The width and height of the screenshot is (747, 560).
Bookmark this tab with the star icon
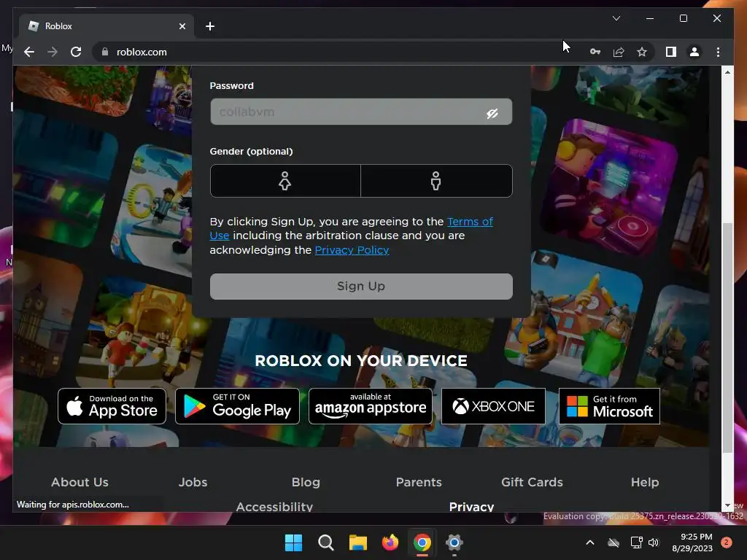pyautogui.click(x=642, y=52)
